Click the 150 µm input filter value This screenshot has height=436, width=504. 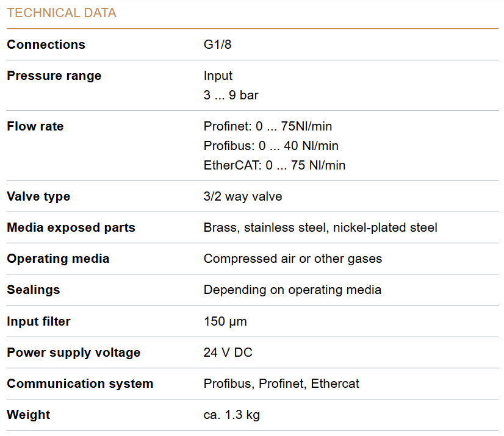[225, 321]
